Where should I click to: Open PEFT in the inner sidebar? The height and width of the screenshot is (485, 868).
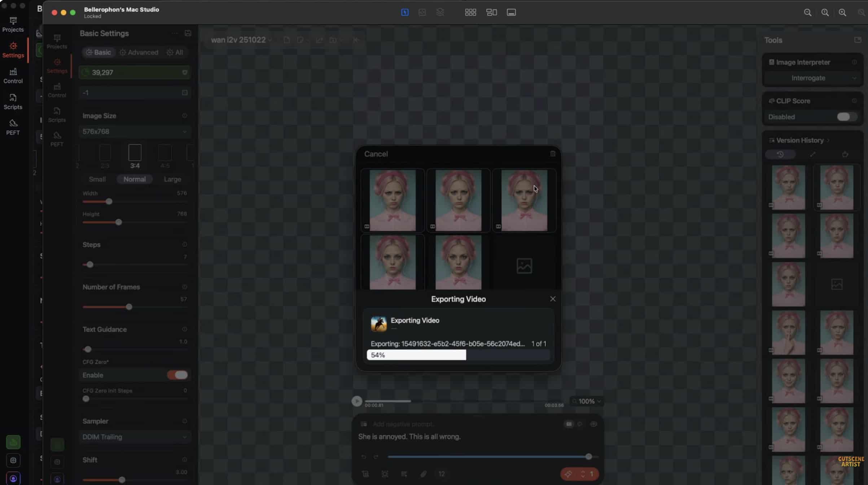(57, 139)
